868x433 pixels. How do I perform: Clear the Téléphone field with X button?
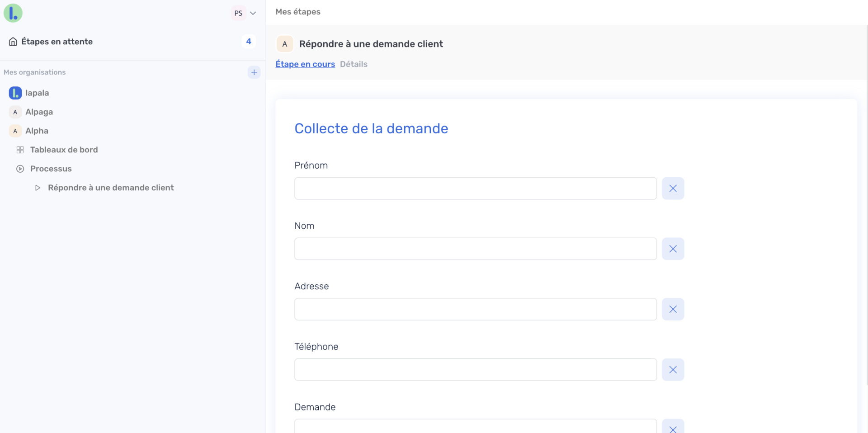(x=673, y=370)
